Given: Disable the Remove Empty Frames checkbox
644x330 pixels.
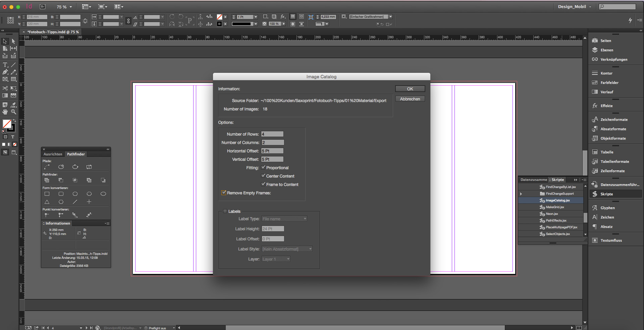Looking at the screenshot, I should [x=224, y=193].
